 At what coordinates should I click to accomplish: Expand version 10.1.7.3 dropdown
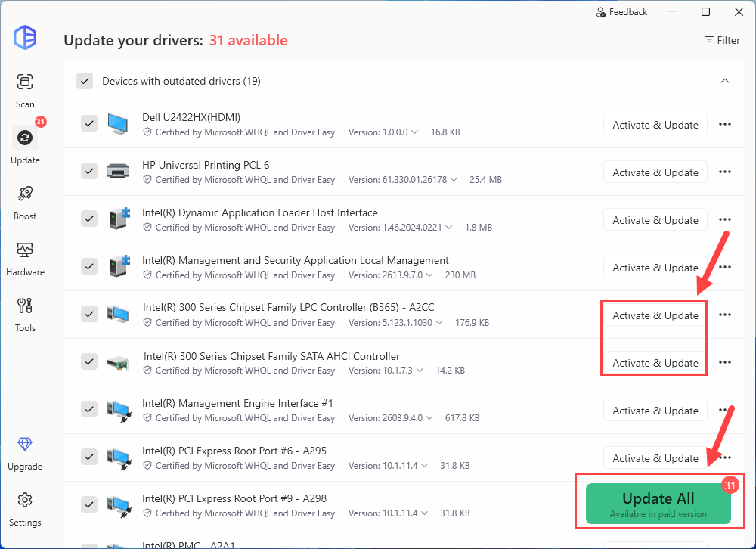pyautogui.click(x=420, y=370)
